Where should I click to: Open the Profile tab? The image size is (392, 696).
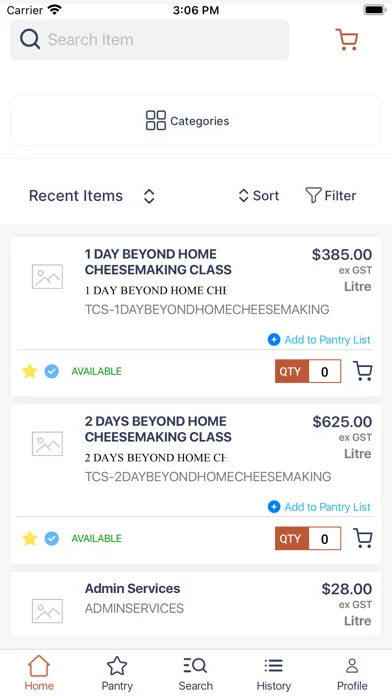pos(352,674)
